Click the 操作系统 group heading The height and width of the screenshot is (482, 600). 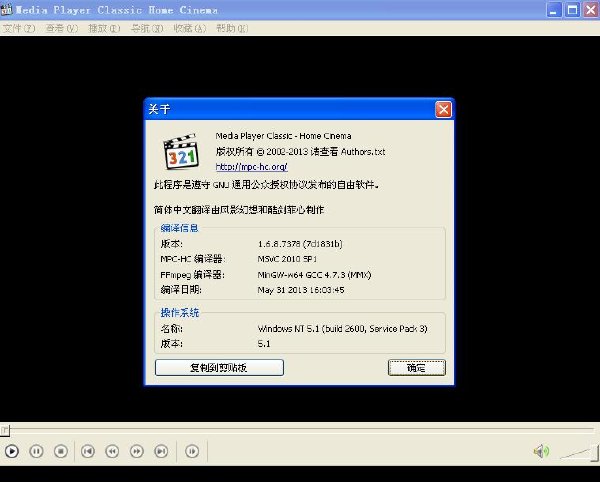tap(179, 313)
